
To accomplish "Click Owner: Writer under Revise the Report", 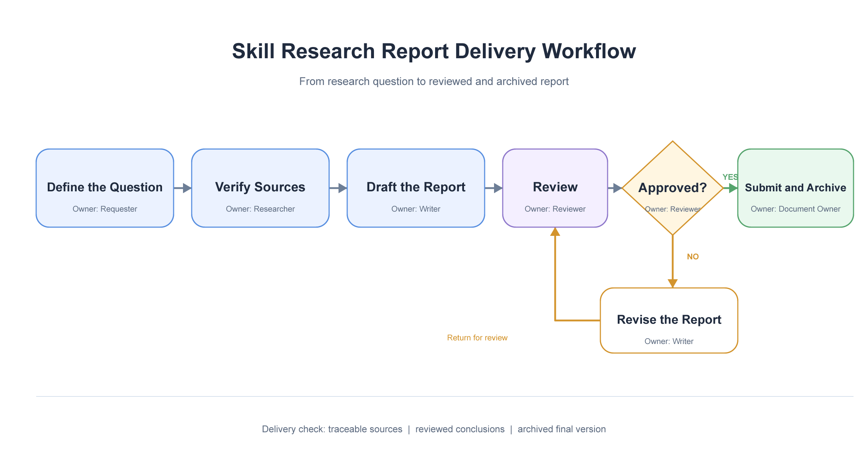I will (x=669, y=341).
